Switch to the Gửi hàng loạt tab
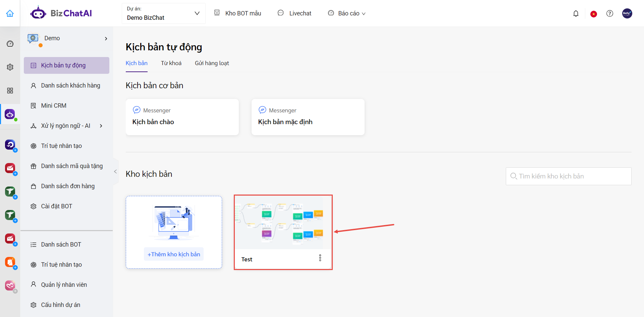The image size is (644, 317). click(212, 63)
